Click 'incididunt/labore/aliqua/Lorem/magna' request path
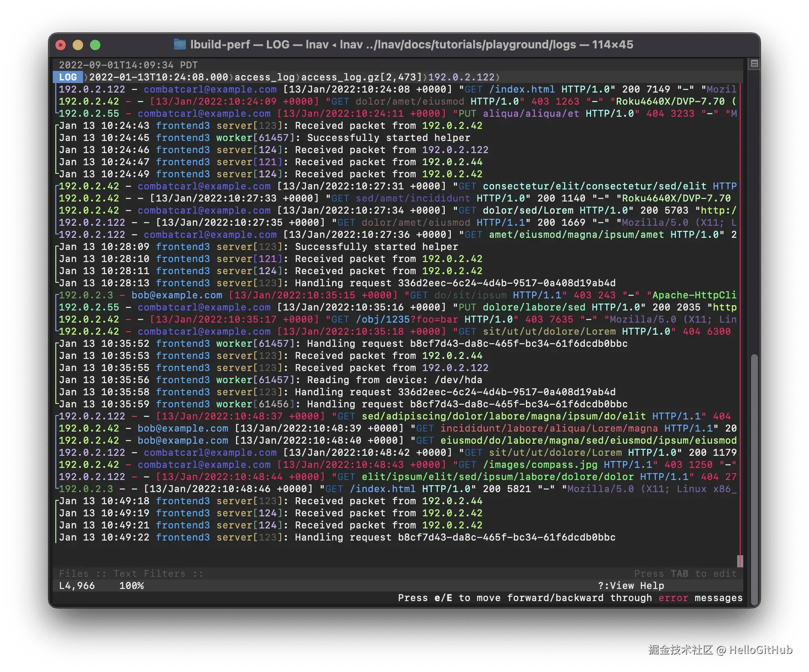The image size is (809, 672). [549, 429]
